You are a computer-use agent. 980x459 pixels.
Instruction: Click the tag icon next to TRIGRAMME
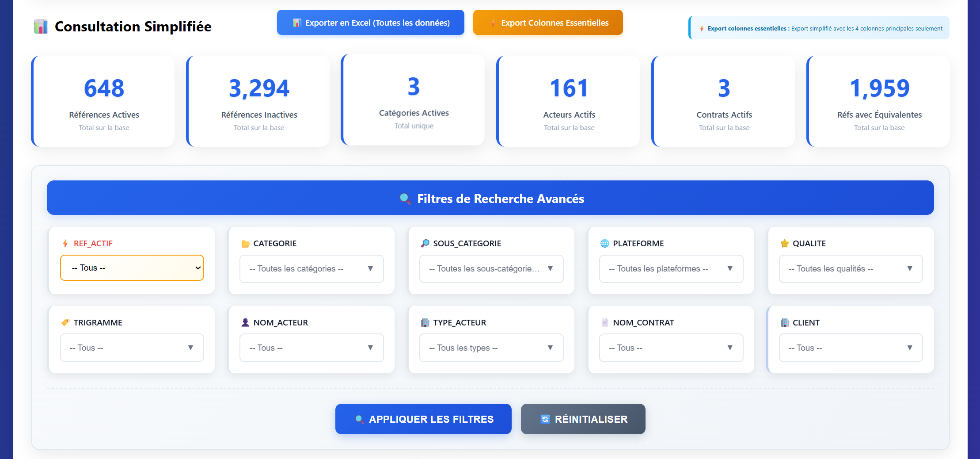coord(65,323)
